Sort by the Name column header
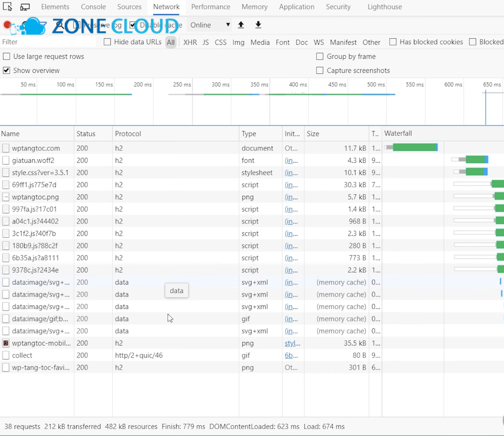 (x=37, y=134)
